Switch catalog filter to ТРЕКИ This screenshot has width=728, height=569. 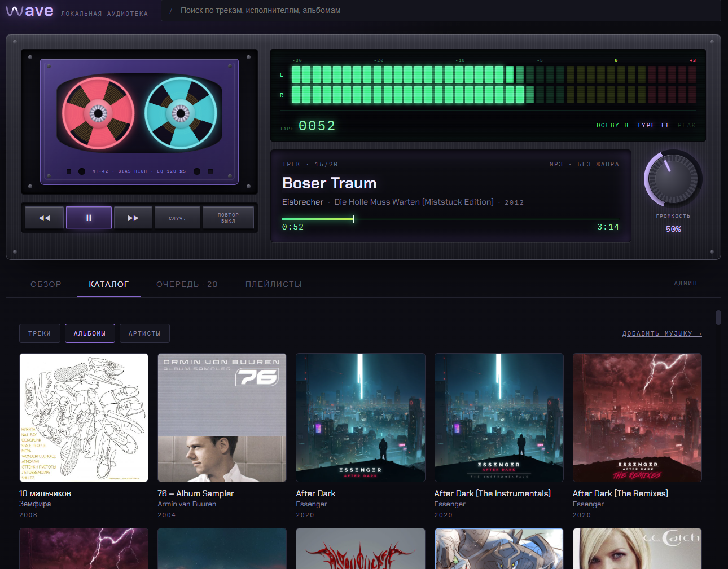click(x=40, y=333)
